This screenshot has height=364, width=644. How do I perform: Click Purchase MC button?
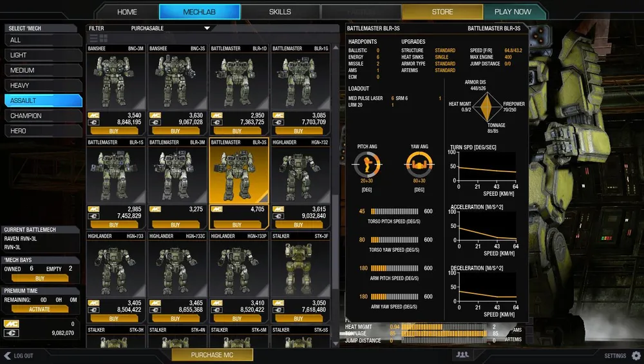coord(212,355)
